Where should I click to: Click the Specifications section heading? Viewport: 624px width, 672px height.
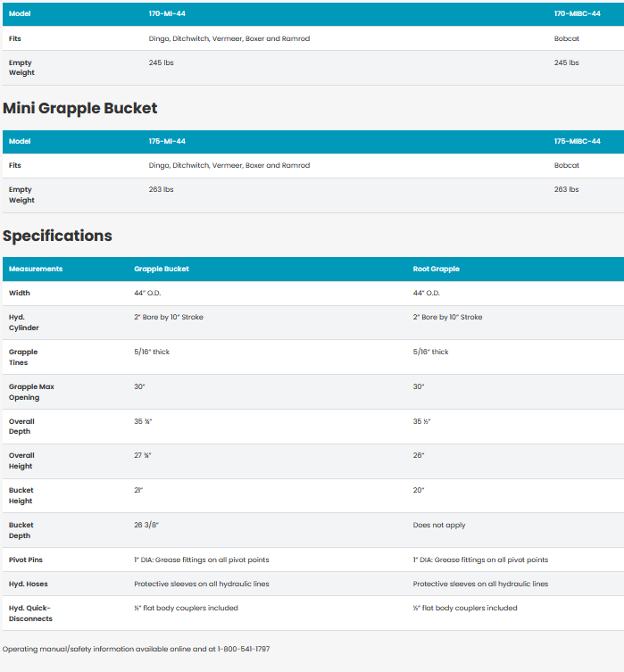[58, 236]
